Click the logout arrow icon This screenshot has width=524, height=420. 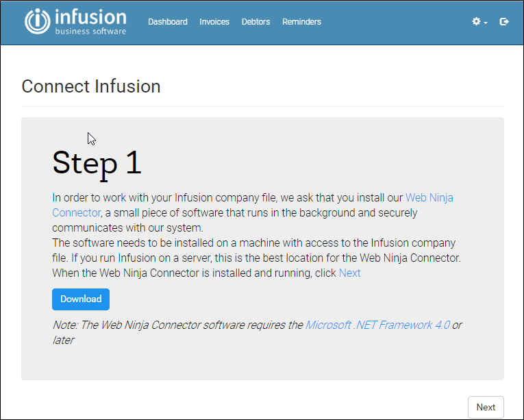[504, 22]
